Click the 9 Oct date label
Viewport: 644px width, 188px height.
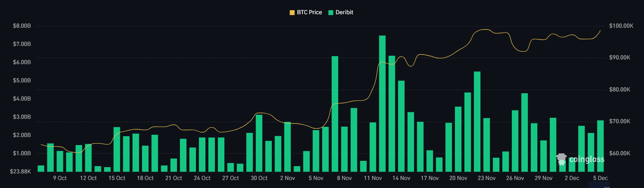pos(60,178)
